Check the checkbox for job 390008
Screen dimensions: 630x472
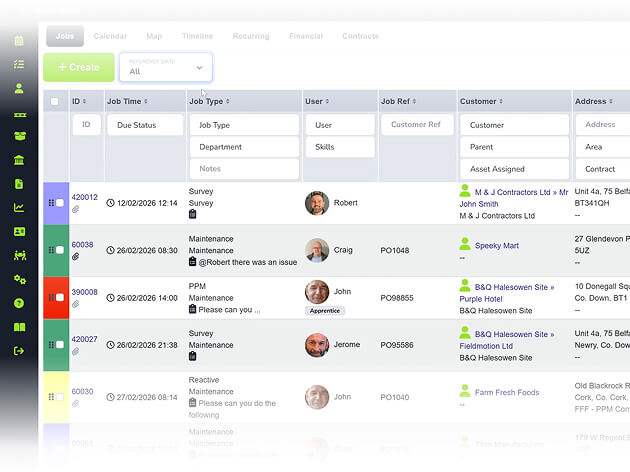pos(60,297)
